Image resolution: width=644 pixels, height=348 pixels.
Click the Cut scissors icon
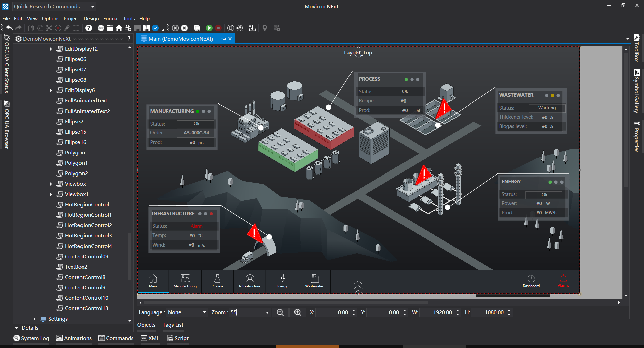(x=49, y=28)
